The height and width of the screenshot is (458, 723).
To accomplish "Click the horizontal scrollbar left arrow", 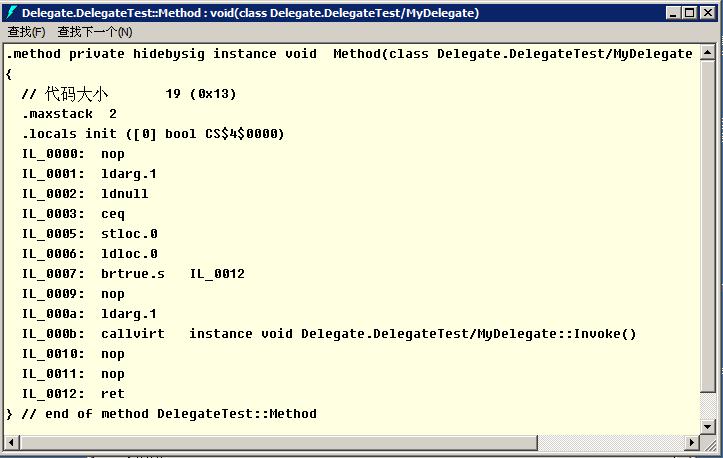I will coord(12,443).
